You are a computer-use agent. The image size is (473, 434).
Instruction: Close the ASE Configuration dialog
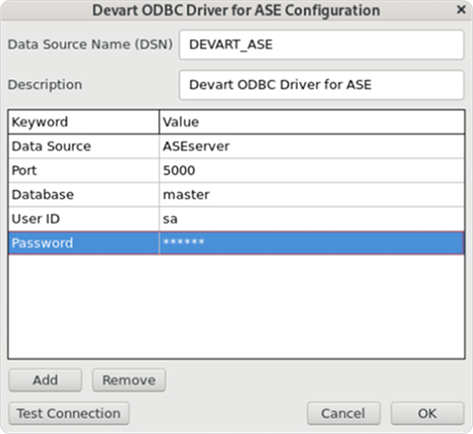coord(461,10)
